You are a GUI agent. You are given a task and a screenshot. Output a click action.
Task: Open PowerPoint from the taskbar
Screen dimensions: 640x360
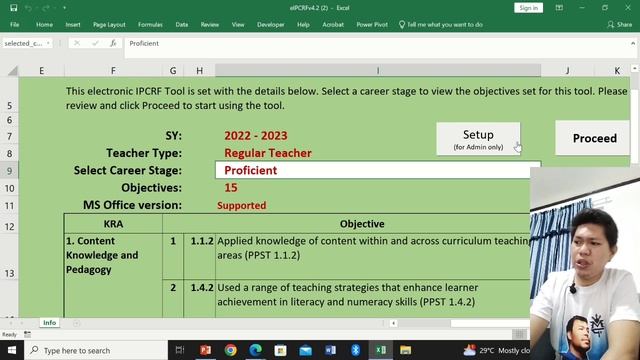(205, 350)
